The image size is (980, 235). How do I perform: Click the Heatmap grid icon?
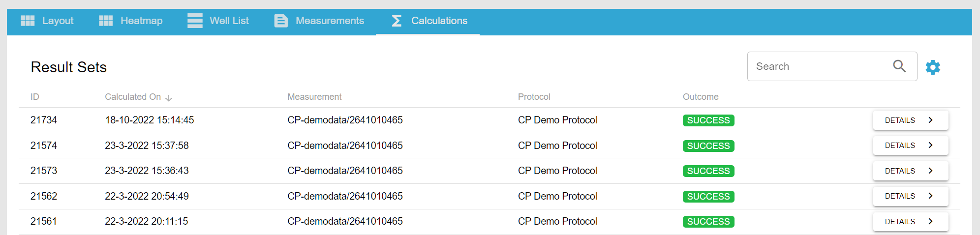[x=106, y=21]
